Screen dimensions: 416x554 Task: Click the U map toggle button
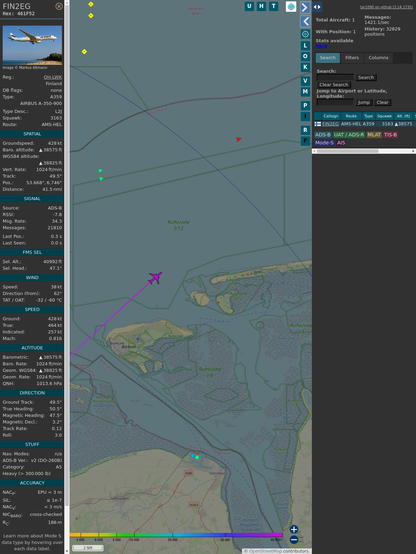[x=249, y=6]
